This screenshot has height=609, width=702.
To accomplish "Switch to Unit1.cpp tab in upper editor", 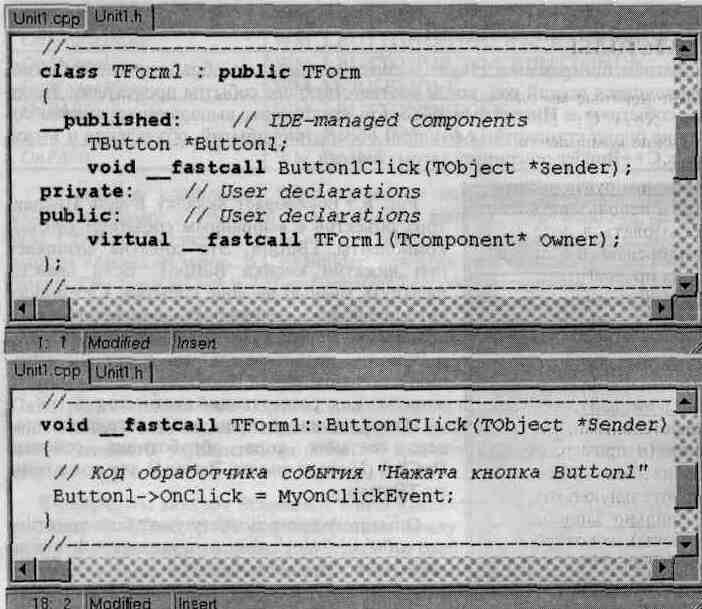I will pyautogui.click(x=46, y=18).
